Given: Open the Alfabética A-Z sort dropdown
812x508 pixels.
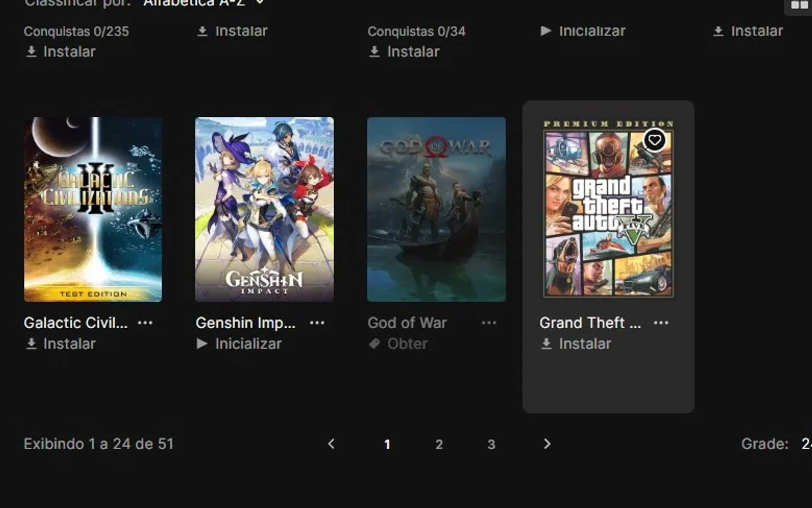Looking at the screenshot, I should point(204,4).
